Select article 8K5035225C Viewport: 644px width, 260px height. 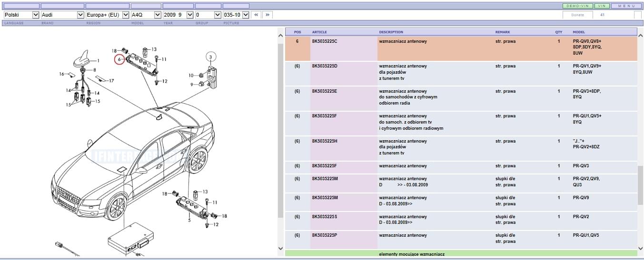[x=324, y=41]
